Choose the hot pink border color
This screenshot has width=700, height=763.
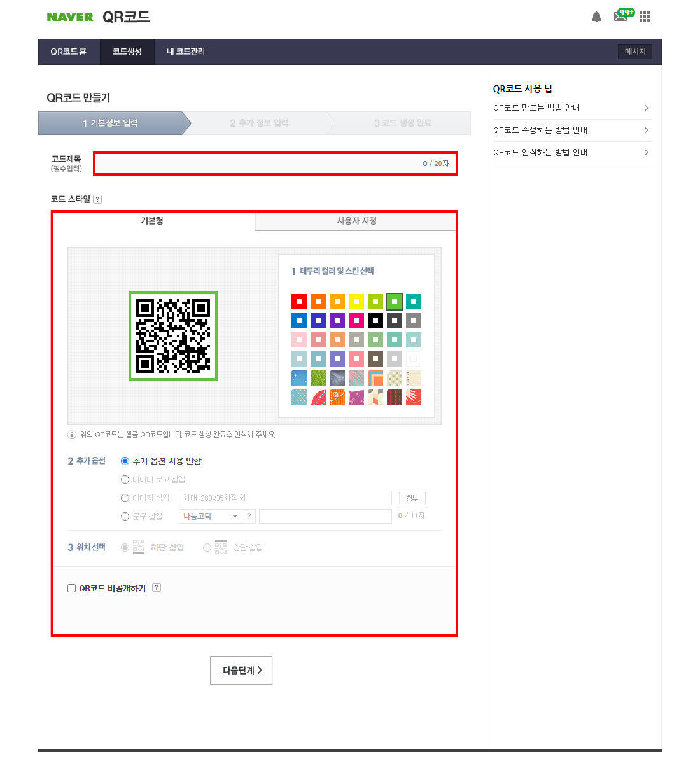tap(356, 321)
